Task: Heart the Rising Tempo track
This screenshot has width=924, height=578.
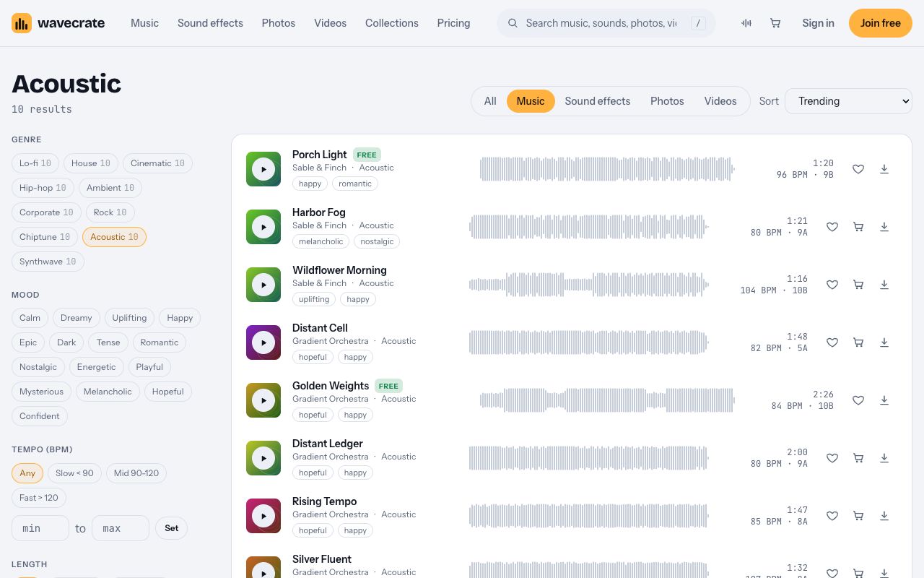Action: point(832,516)
